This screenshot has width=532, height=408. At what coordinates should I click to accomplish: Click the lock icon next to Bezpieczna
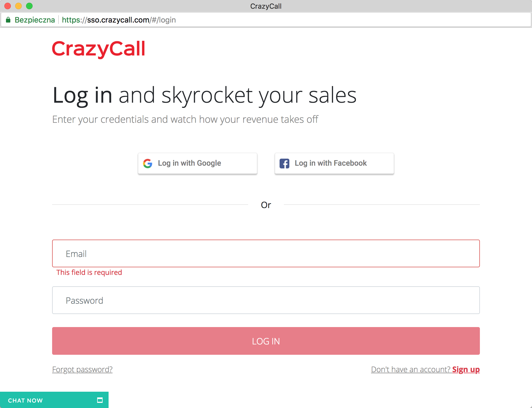click(x=8, y=20)
